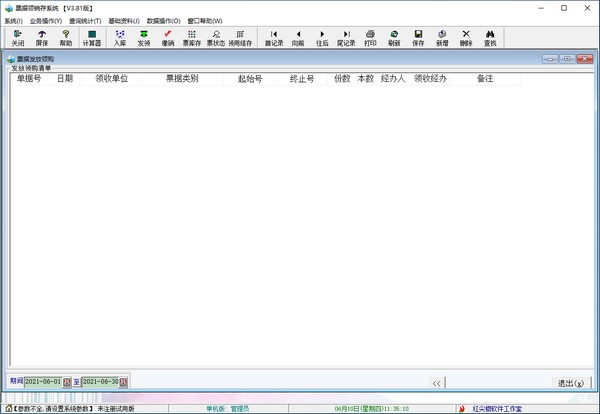
Task: Click the 刷新 refresh icon
Action: pos(394,38)
